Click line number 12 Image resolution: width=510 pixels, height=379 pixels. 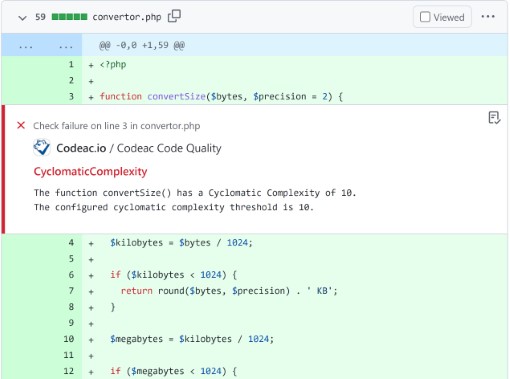[69, 371]
